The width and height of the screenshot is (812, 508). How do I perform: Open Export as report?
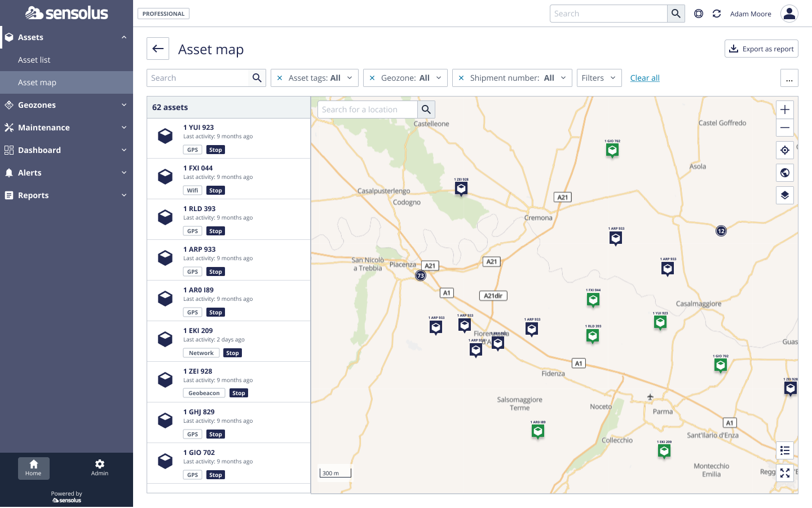coord(761,49)
